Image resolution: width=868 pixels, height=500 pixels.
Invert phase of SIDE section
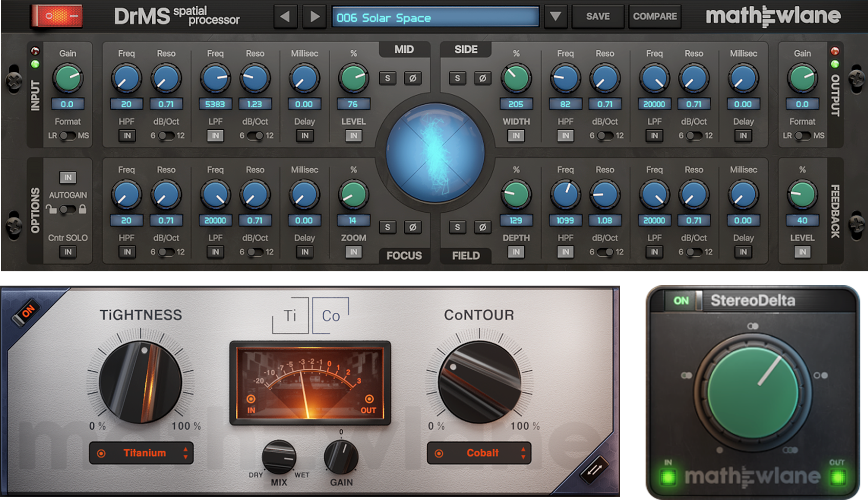click(482, 78)
